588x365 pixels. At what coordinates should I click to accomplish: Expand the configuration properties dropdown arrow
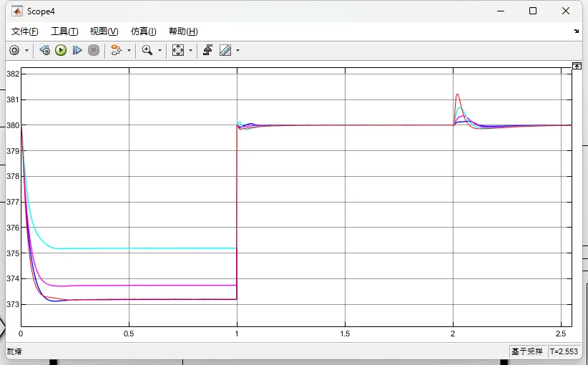coord(26,50)
